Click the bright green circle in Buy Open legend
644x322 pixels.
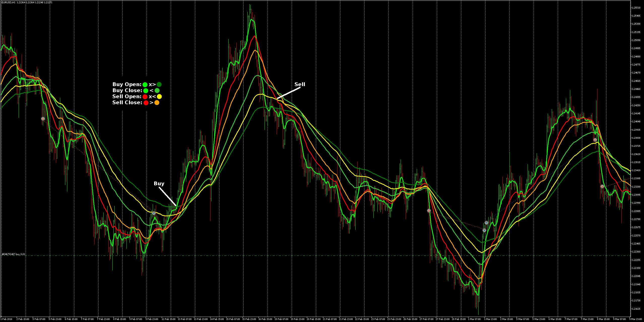coord(145,85)
